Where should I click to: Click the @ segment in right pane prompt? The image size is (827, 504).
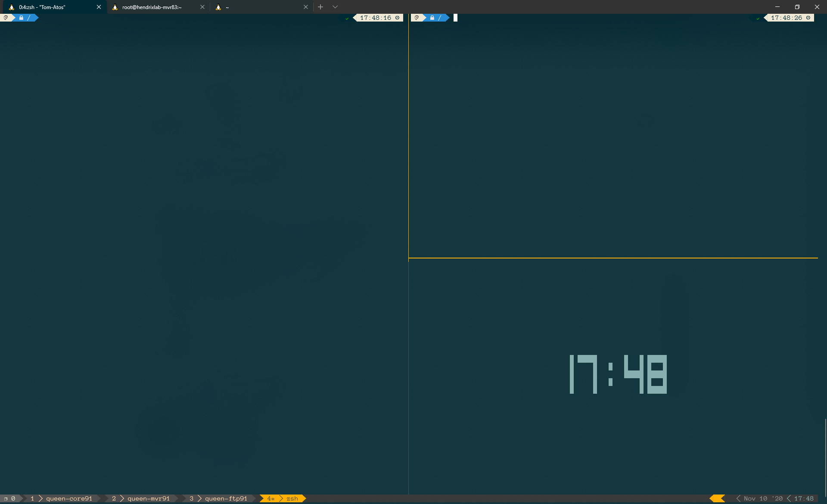pos(417,18)
